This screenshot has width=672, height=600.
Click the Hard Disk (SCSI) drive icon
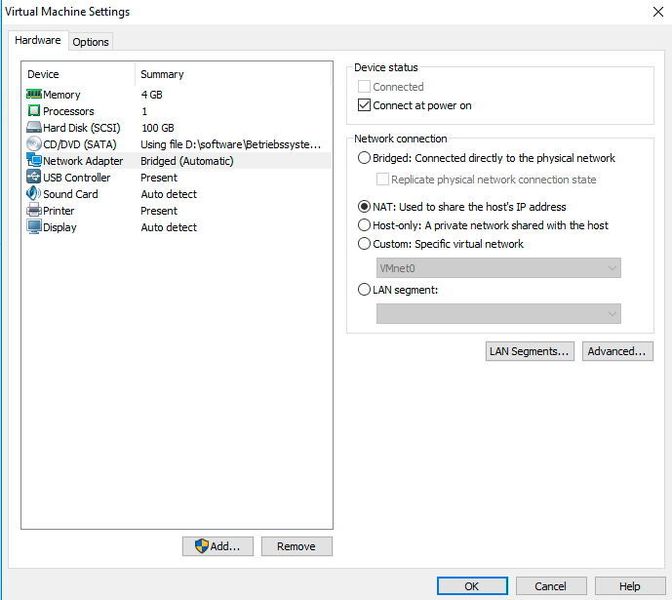[34, 127]
